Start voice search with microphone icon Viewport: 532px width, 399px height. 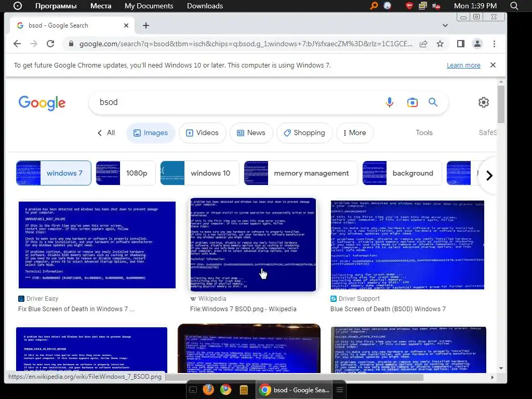click(390, 102)
